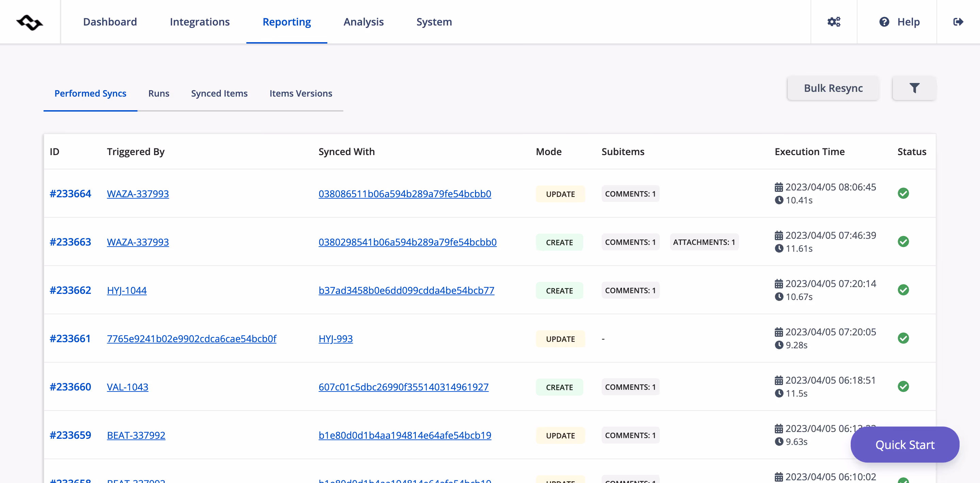Switch to the Runs tab
The height and width of the screenshot is (483, 980).
[x=159, y=93]
